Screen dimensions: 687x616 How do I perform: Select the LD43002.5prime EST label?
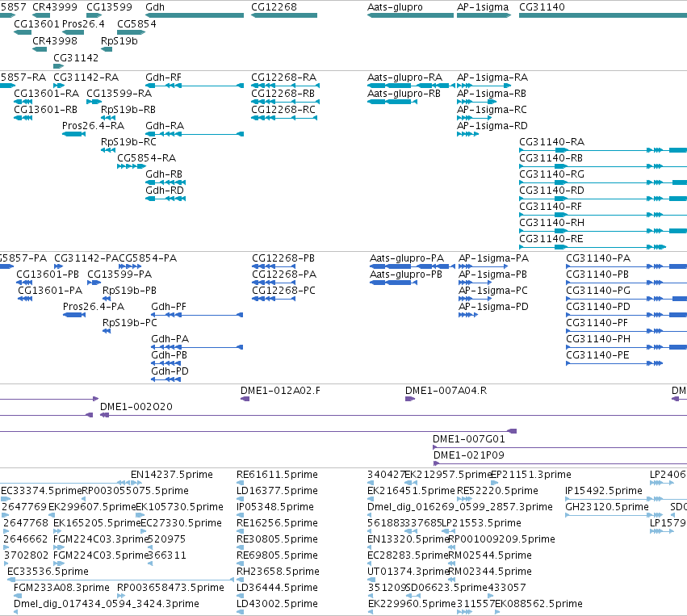(x=277, y=604)
